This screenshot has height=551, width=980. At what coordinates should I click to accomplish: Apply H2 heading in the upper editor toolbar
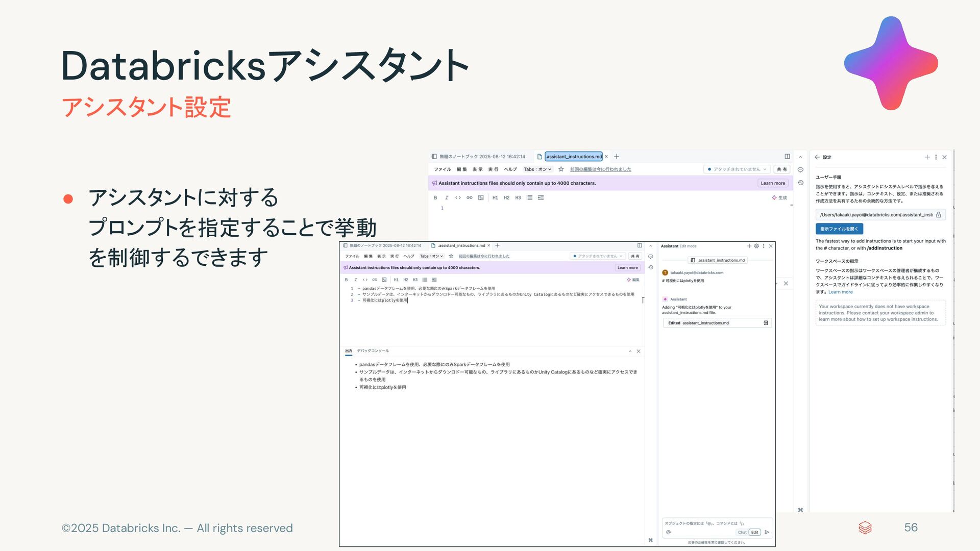506,198
